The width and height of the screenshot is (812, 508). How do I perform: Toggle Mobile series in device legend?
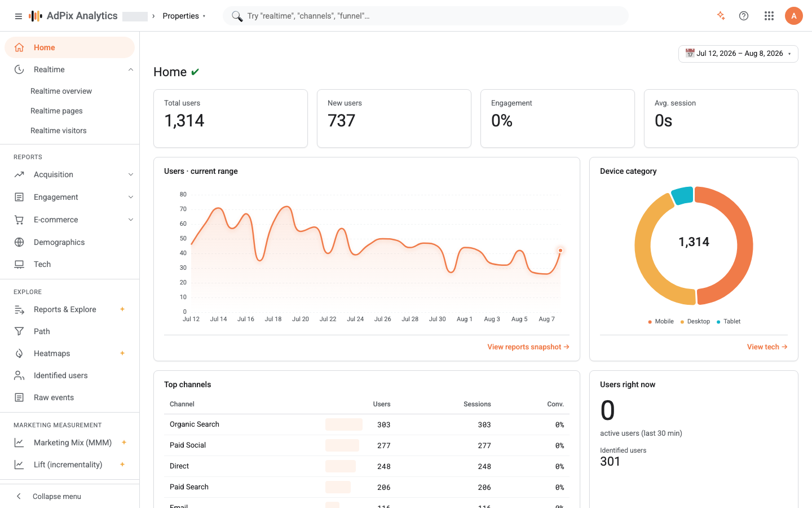661,321
